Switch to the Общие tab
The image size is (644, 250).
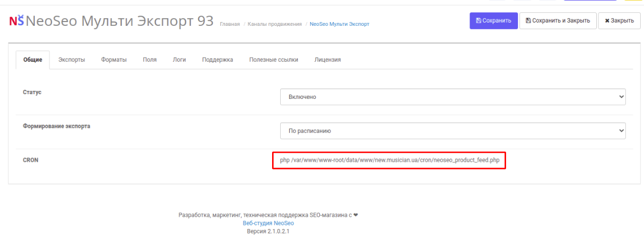click(x=33, y=60)
